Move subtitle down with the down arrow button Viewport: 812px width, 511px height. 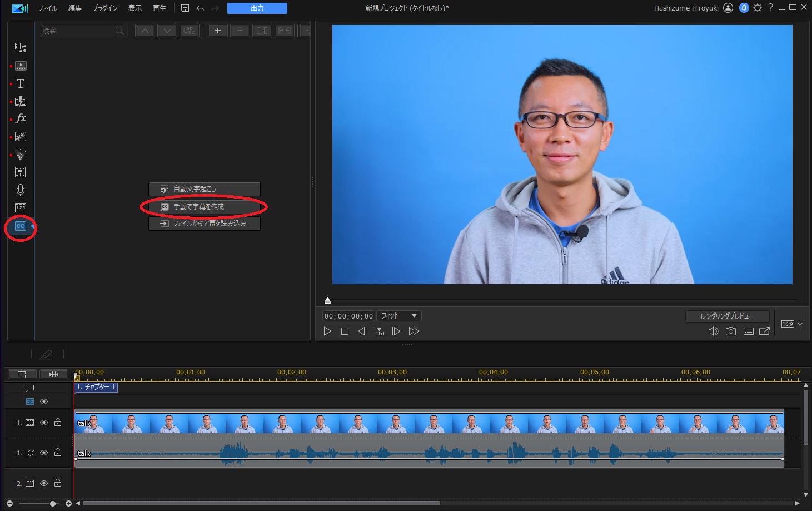pos(167,31)
